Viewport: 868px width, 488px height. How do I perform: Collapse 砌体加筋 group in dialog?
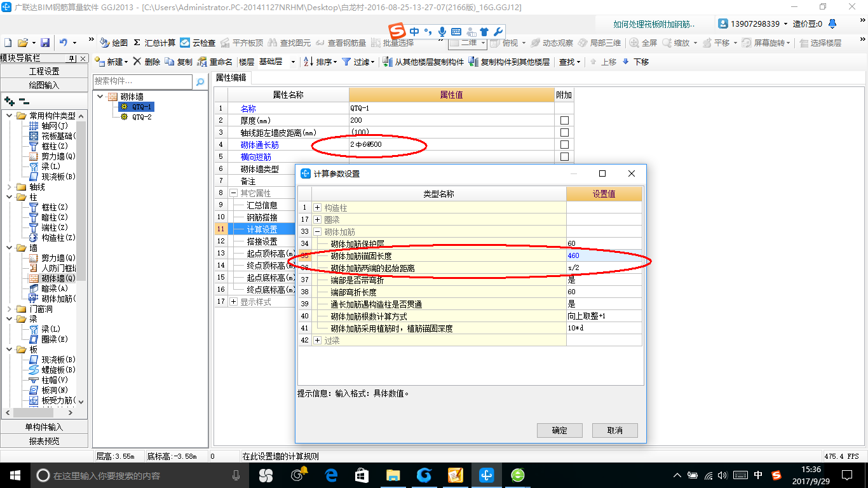[318, 232]
